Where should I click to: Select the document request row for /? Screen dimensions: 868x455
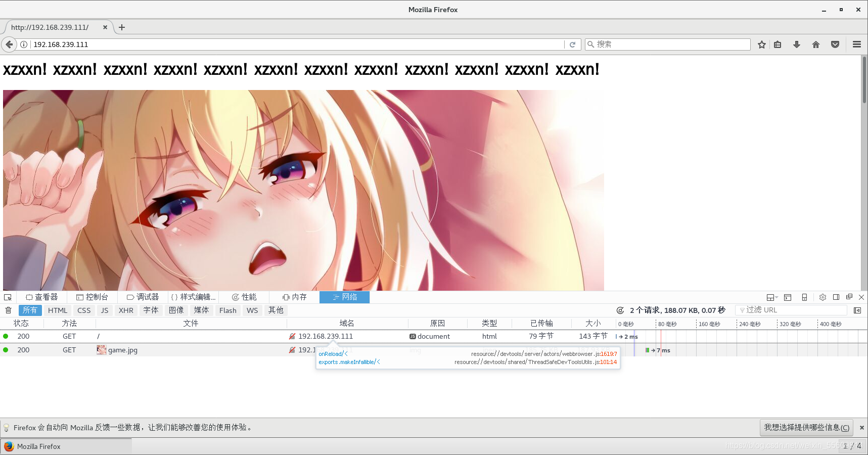pyautogui.click(x=434, y=337)
